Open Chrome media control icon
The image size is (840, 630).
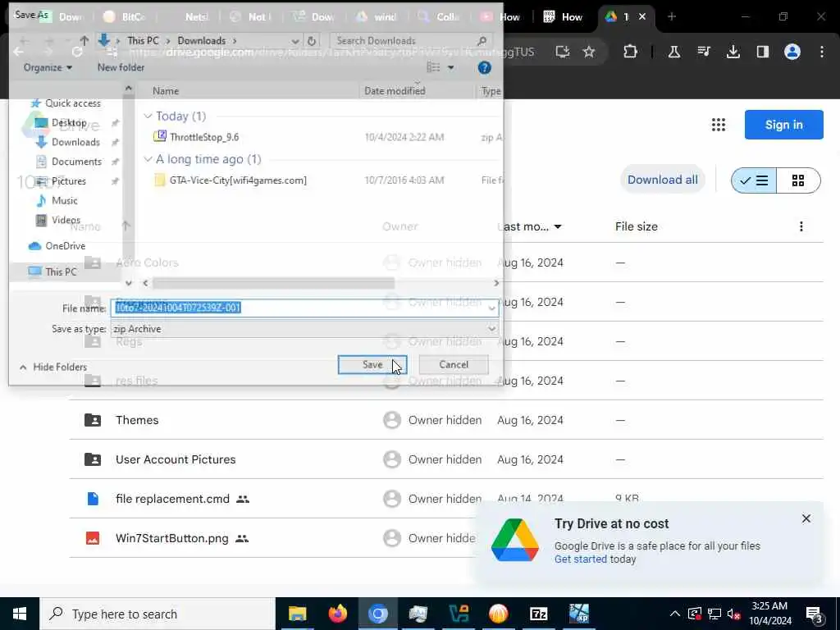(x=703, y=52)
